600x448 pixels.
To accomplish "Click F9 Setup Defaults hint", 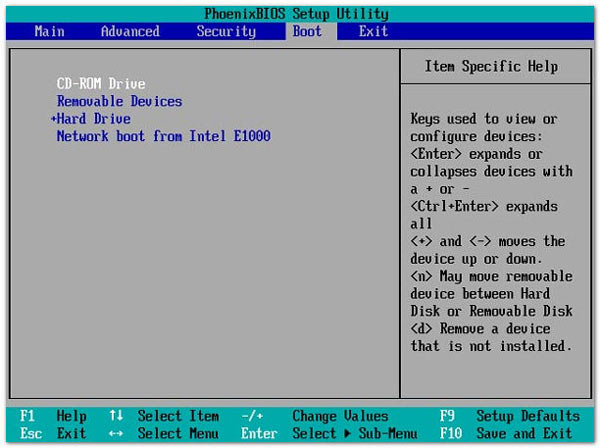I will click(x=509, y=415).
